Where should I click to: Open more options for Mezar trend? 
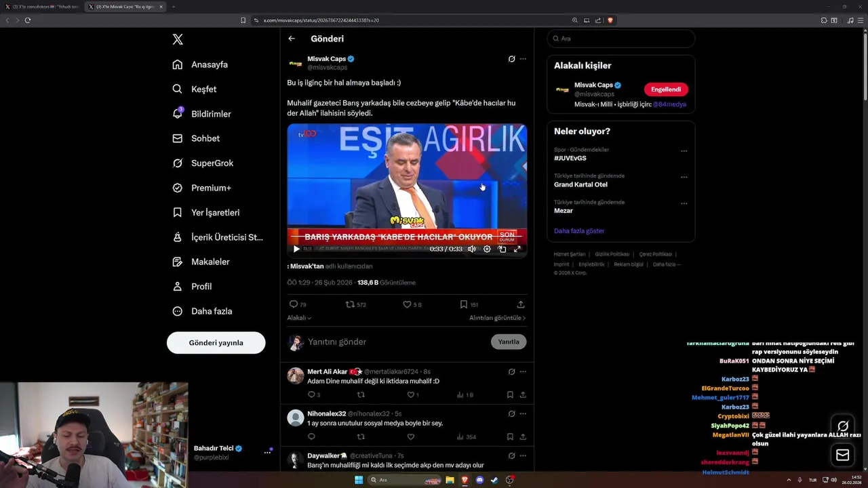(x=684, y=203)
